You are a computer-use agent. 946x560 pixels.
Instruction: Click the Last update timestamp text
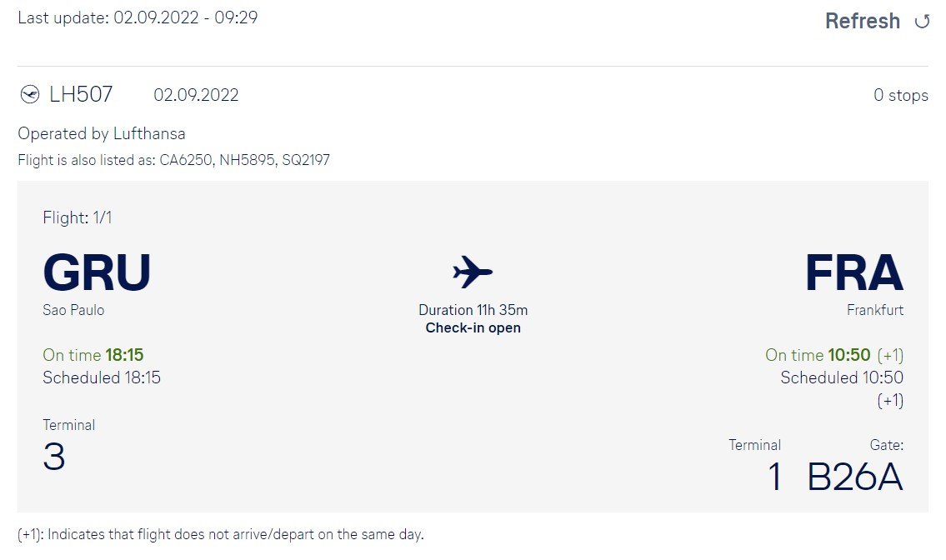coord(138,17)
